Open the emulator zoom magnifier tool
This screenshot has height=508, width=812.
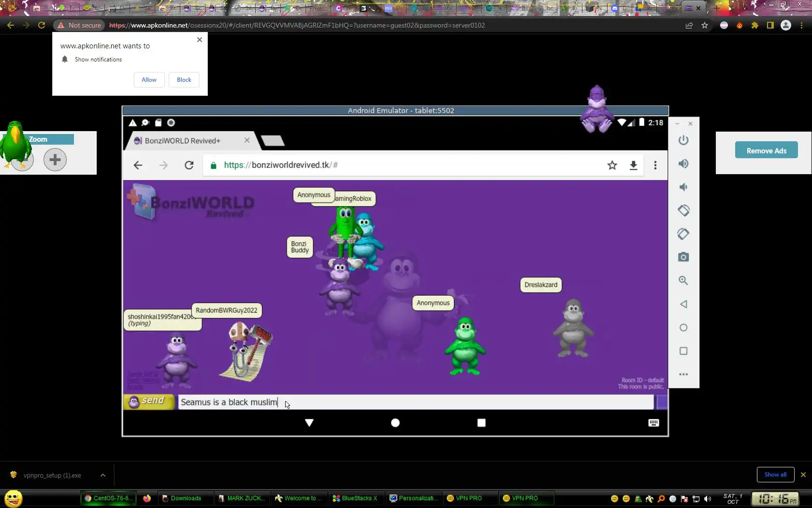pos(683,281)
